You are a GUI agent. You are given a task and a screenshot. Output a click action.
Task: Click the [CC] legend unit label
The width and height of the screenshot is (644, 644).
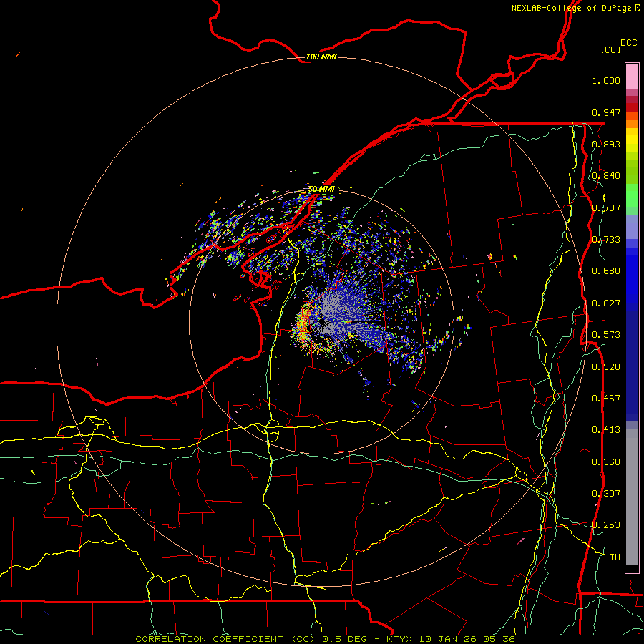click(610, 49)
